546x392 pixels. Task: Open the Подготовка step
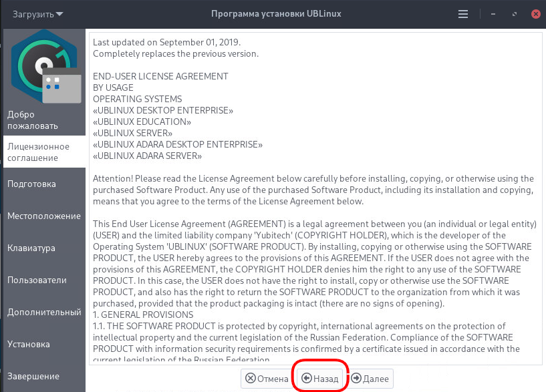point(44,184)
